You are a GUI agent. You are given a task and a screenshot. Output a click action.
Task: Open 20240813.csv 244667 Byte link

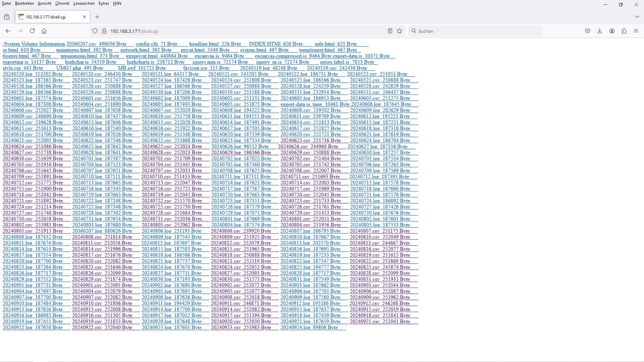pos(384,242)
